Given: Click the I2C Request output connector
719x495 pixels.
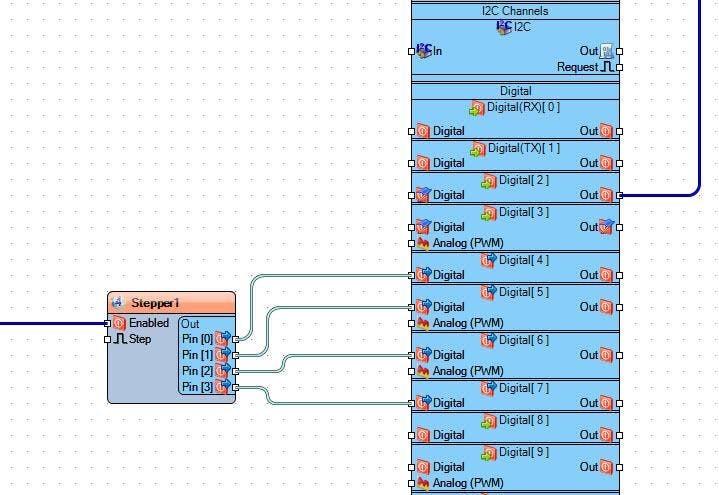Looking at the screenshot, I should [619, 67].
